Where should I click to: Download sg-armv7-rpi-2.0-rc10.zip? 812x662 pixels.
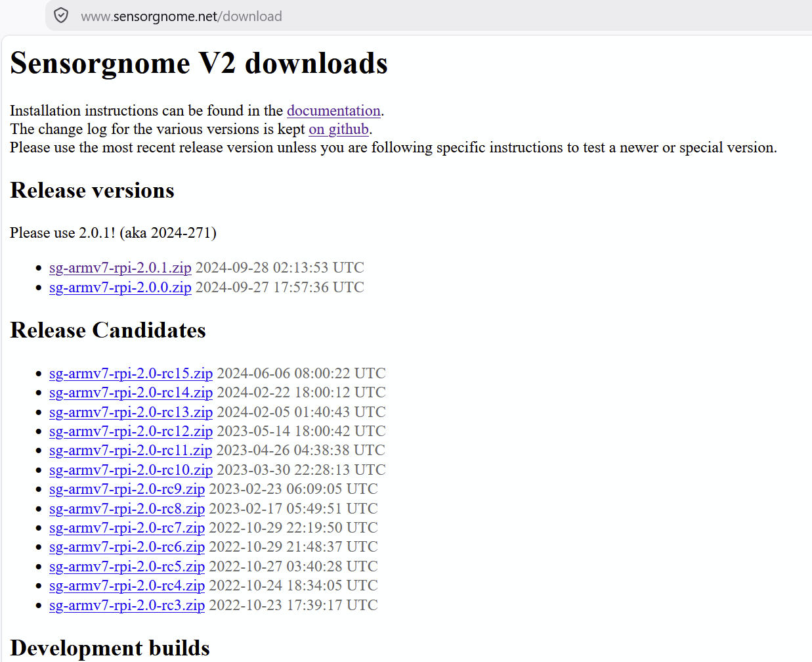(x=131, y=470)
